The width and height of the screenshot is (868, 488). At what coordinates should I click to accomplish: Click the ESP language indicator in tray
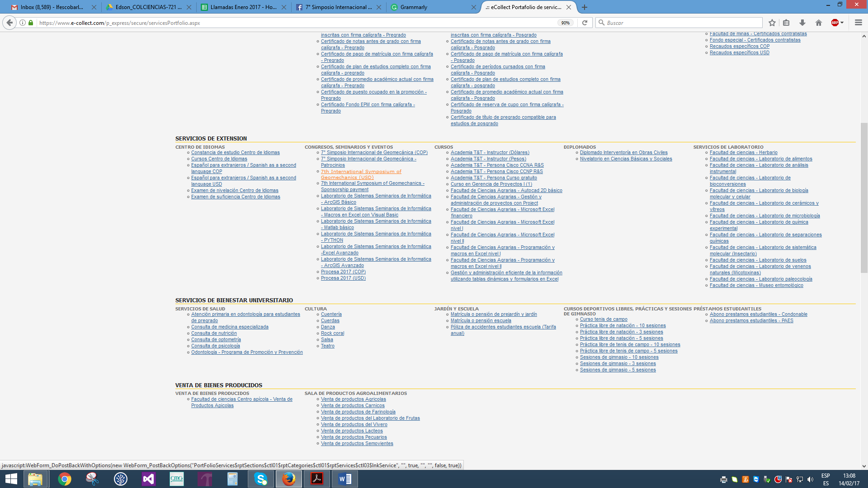tap(826, 476)
